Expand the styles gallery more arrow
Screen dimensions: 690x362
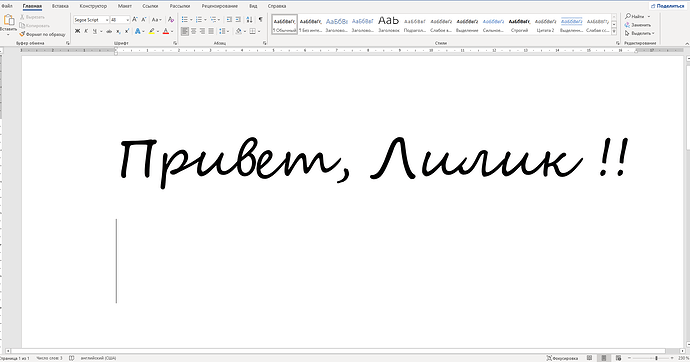[614, 32]
